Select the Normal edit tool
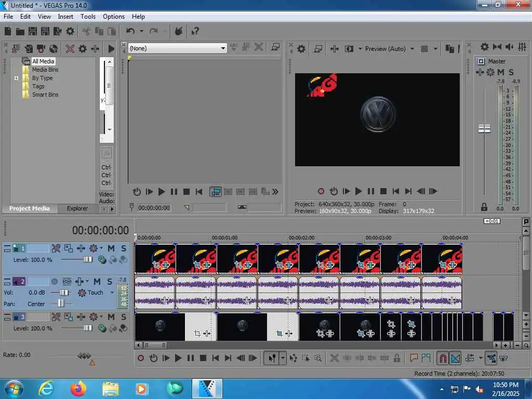 [x=272, y=358]
